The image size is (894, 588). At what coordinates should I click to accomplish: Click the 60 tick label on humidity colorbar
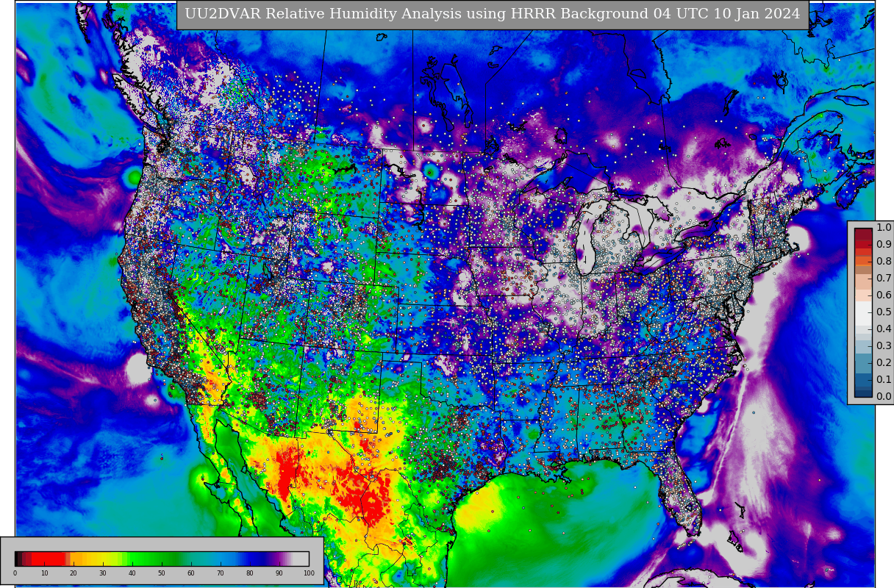(x=191, y=573)
